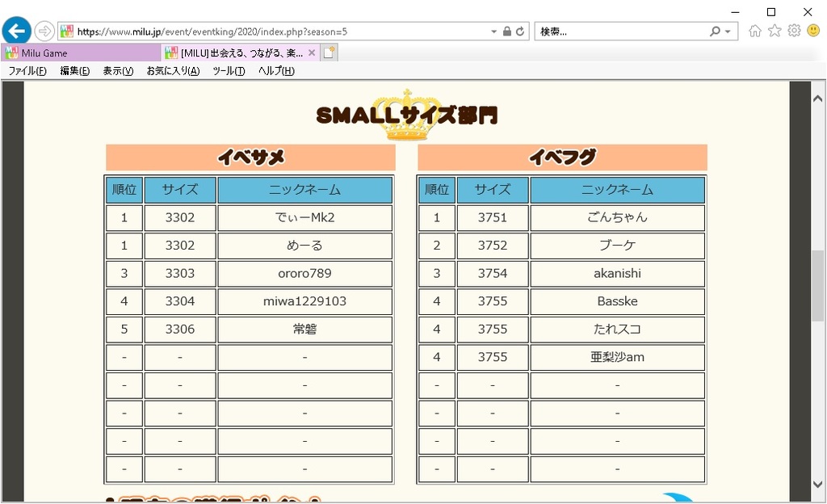This screenshot has width=827, height=504.
Task: Click the search magnifier icon
Action: 715,31
